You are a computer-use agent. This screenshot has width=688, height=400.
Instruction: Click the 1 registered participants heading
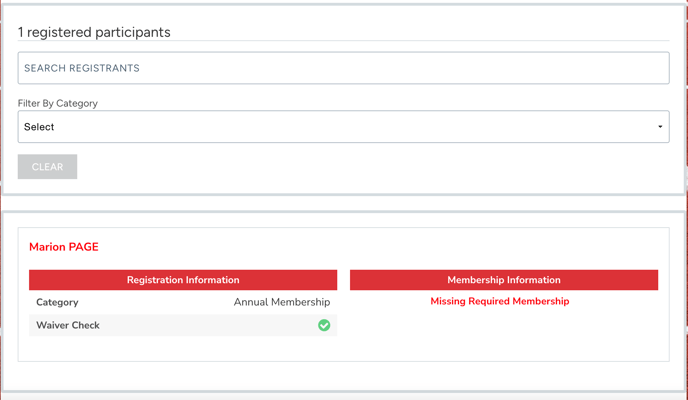[x=94, y=32]
